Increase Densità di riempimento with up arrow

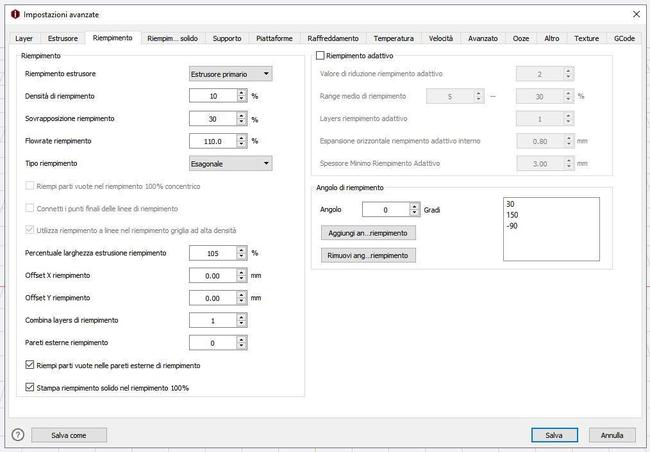[x=241, y=92]
